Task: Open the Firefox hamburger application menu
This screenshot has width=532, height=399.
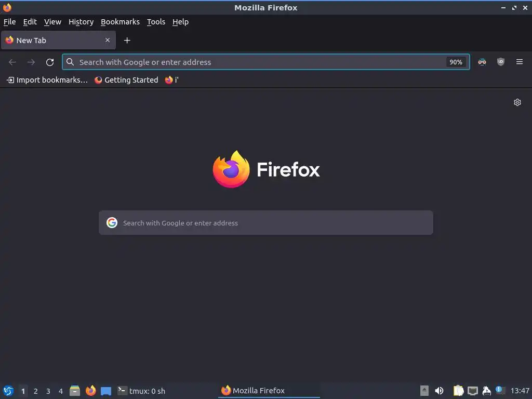Action: tap(519, 62)
